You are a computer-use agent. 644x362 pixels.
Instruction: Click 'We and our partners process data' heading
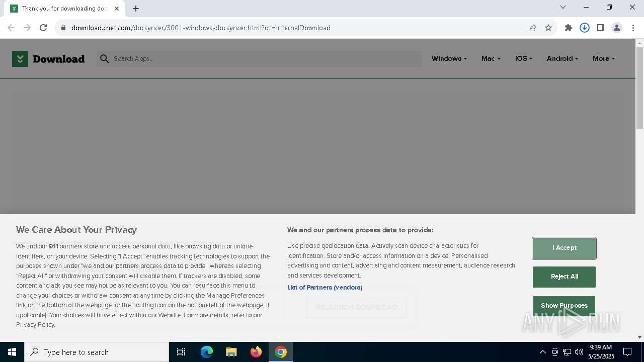[360, 230]
